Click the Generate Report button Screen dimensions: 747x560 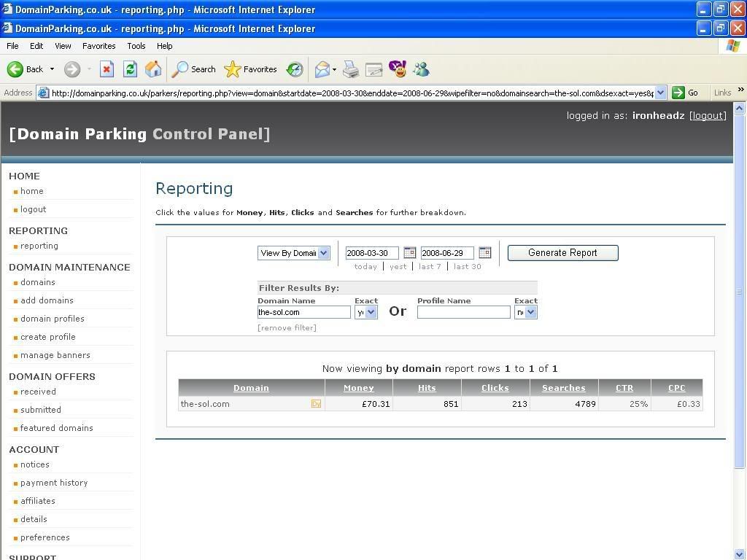tap(562, 253)
